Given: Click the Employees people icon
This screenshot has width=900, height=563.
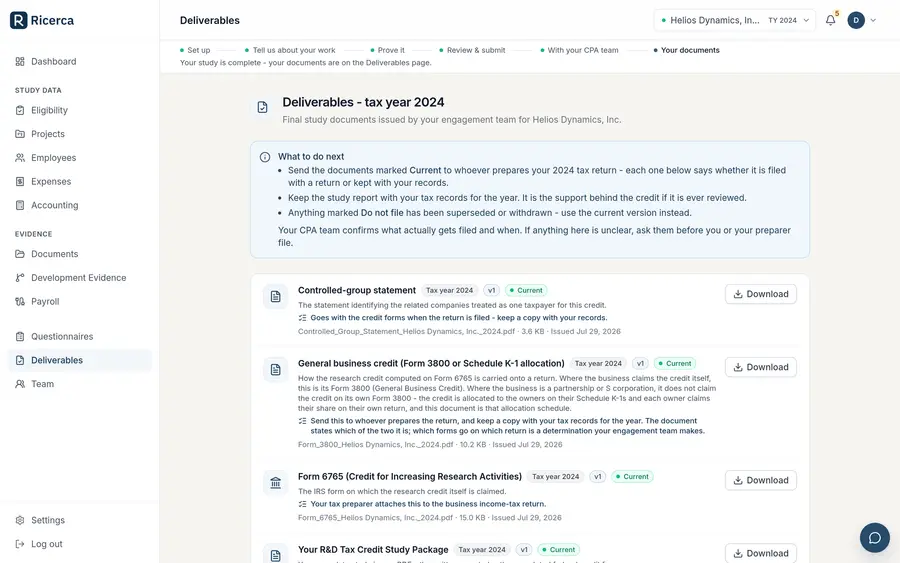Looking at the screenshot, I should pos(20,157).
